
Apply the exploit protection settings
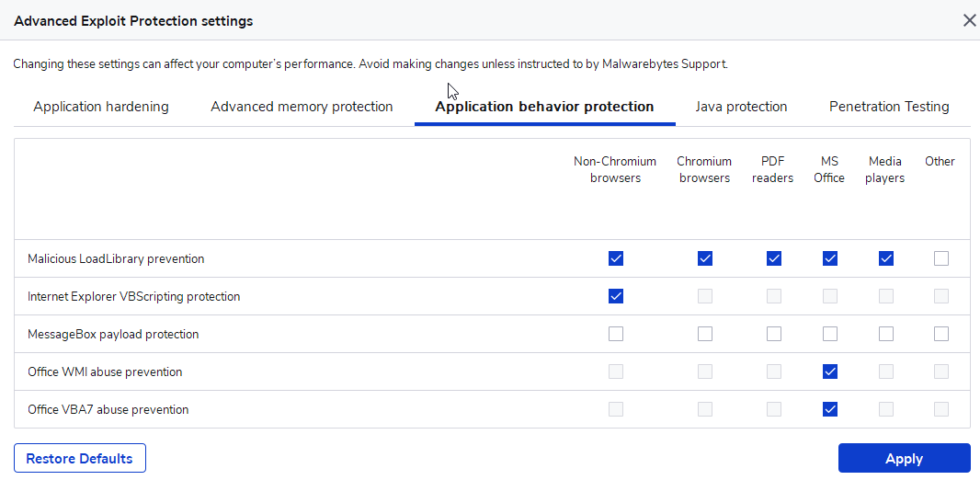(905, 458)
